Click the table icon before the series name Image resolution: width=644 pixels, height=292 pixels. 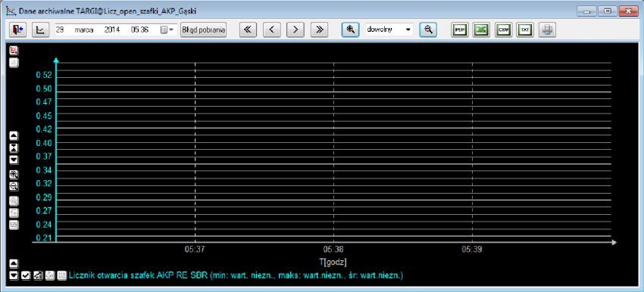[x=61, y=275]
